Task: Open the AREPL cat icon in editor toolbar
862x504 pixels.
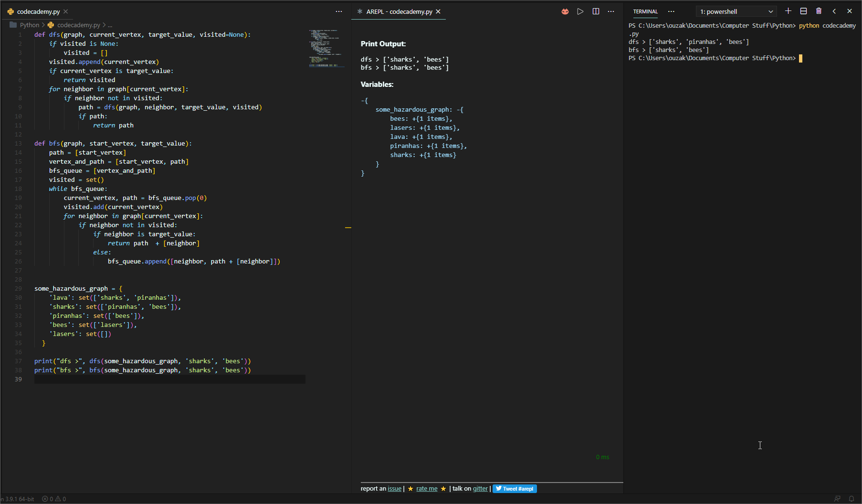Action: pyautogui.click(x=565, y=11)
